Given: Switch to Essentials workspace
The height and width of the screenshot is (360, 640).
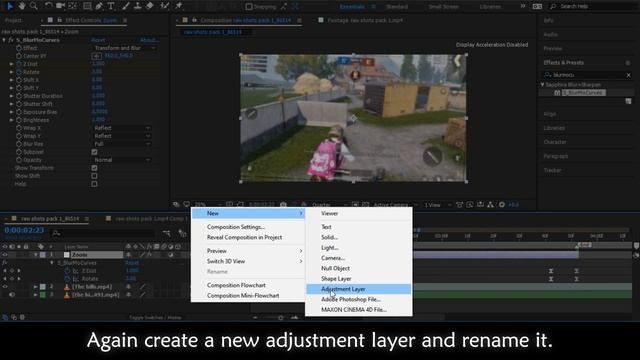Looking at the screenshot, I should [352, 7].
